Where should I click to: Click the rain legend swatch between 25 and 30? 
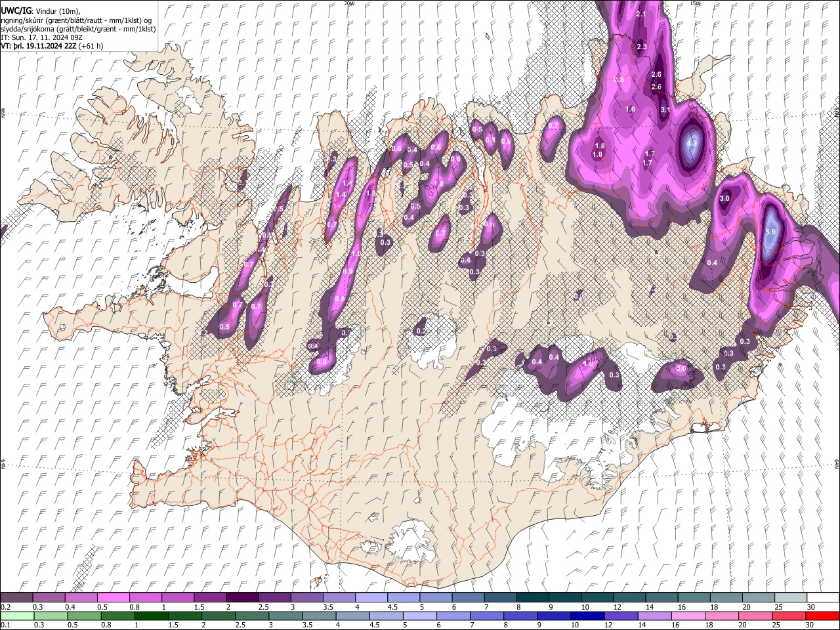pyautogui.click(x=790, y=616)
